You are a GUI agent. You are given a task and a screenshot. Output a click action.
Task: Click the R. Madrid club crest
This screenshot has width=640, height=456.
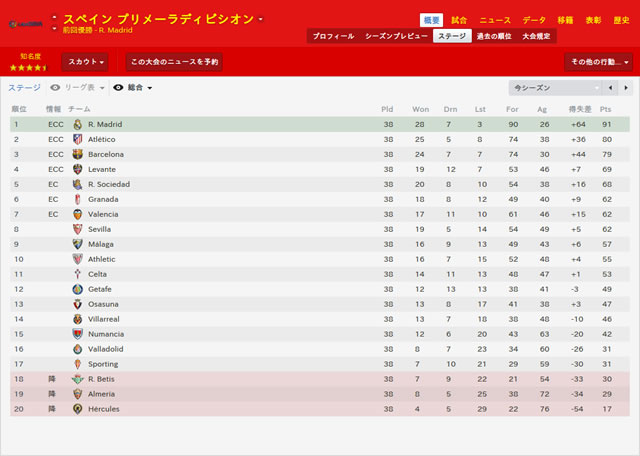pos(78,125)
